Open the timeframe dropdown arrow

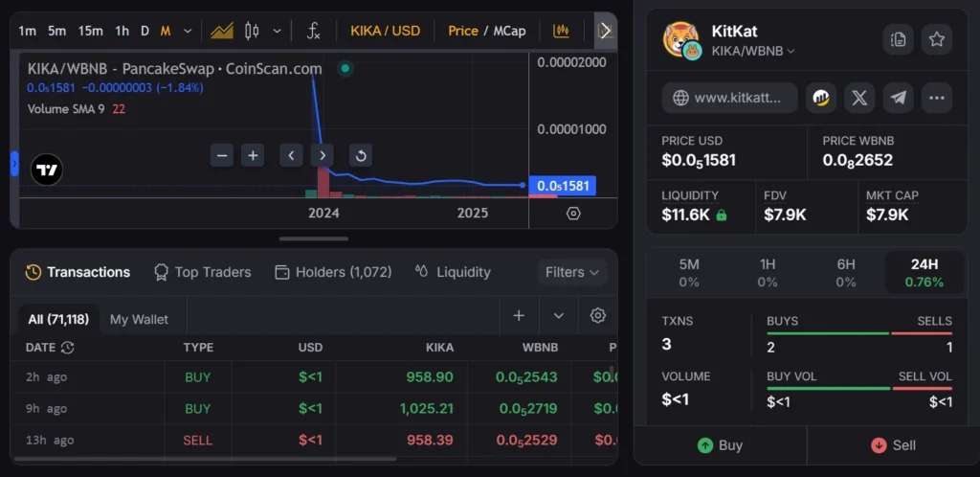point(188,31)
